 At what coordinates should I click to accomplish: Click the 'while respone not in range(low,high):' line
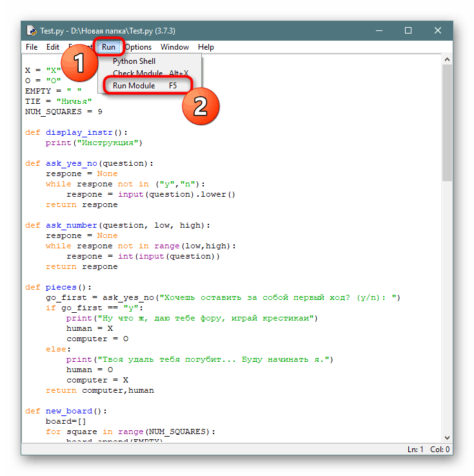(141, 246)
